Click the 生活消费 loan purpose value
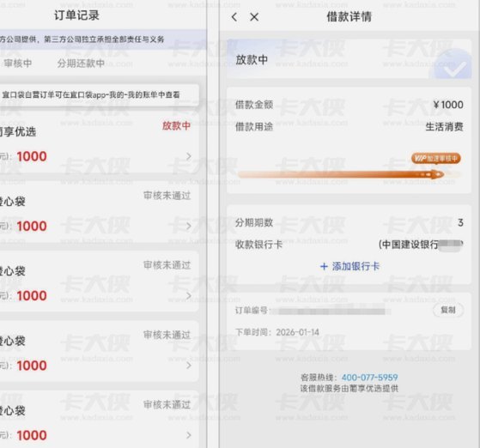480x448 pixels. pos(444,127)
